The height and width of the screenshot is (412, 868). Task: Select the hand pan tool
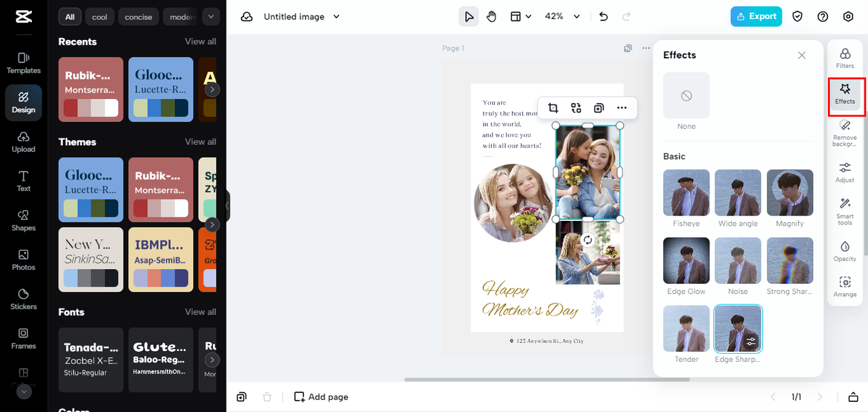click(x=492, y=16)
